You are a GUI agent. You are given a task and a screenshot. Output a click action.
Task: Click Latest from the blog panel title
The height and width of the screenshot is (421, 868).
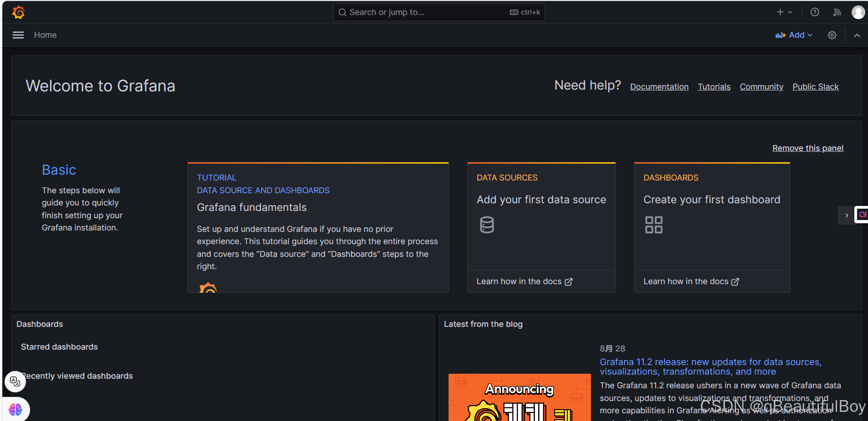[x=483, y=324]
